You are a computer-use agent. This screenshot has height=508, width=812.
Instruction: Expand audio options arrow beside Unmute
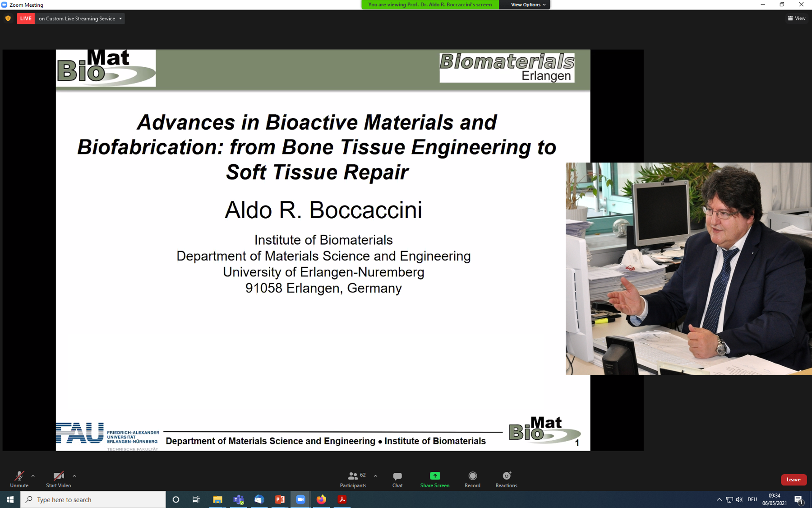pos(33,476)
